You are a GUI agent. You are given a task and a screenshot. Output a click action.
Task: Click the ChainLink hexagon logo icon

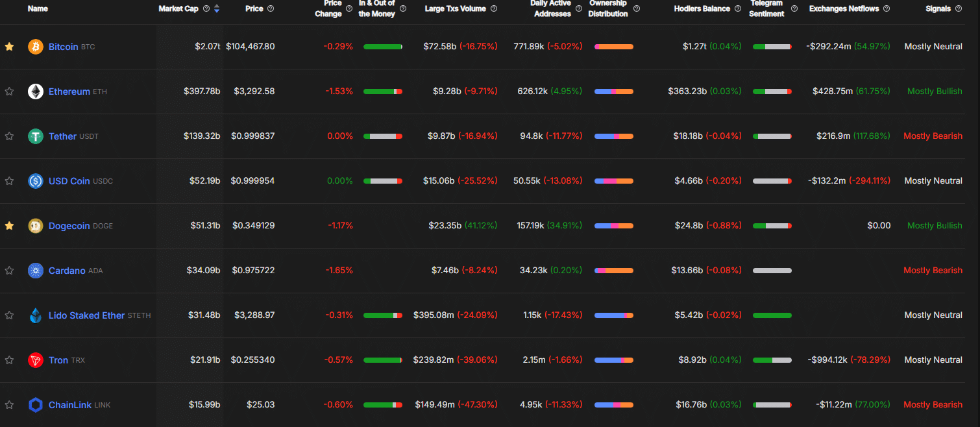pyautogui.click(x=36, y=405)
